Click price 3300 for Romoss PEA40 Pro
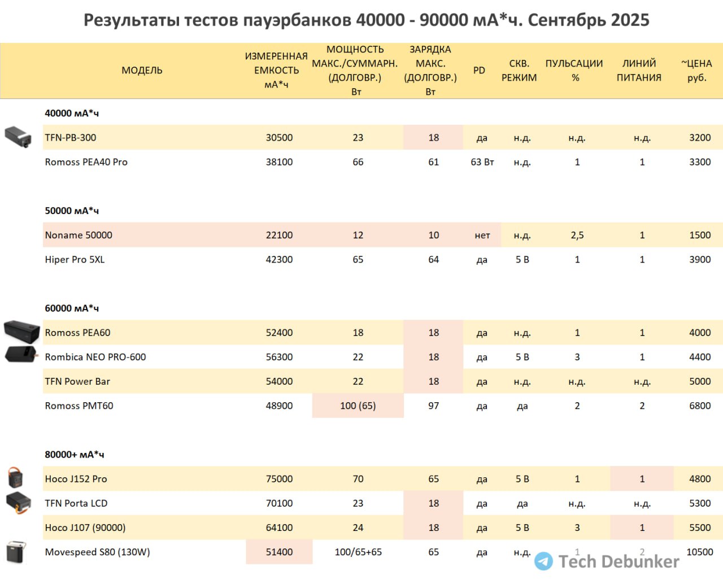This screenshot has height=588, width=723. [x=700, y=162]
